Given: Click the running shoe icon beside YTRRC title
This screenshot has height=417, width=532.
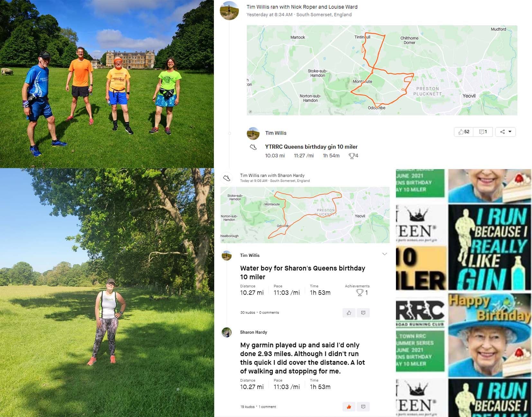Looking at the screenshot, I should [x=253, y=147].
